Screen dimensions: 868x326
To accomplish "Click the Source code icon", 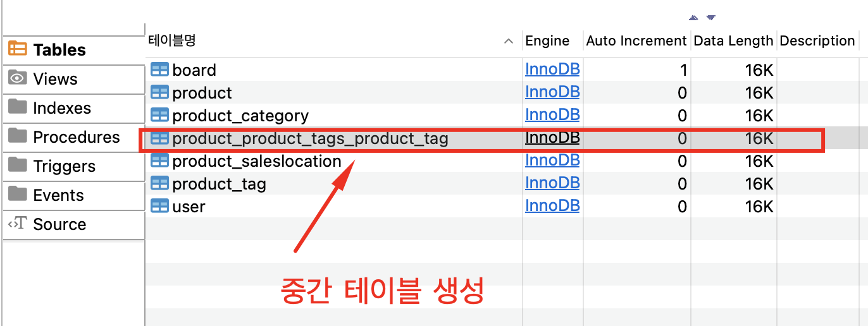I will 17,224.
